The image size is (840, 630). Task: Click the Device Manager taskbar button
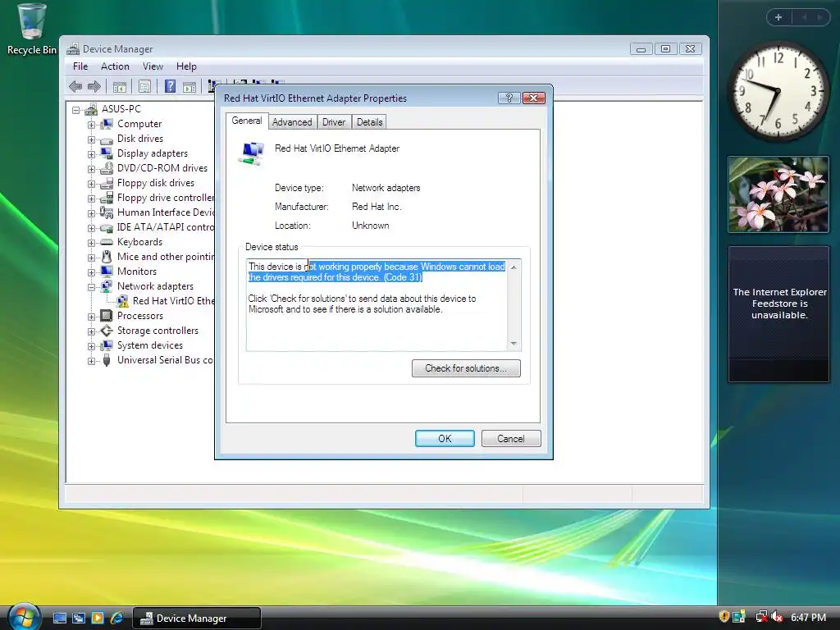[197, 619]
